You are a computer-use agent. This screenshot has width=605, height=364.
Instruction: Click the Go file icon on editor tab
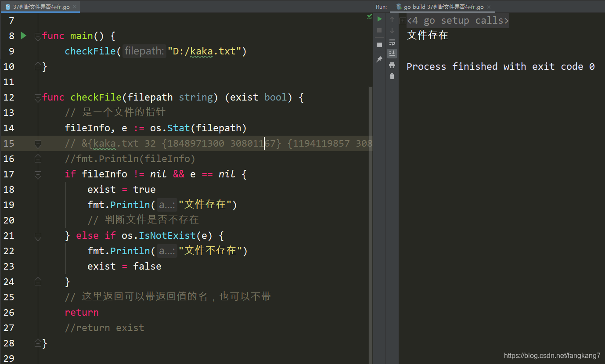7,7
